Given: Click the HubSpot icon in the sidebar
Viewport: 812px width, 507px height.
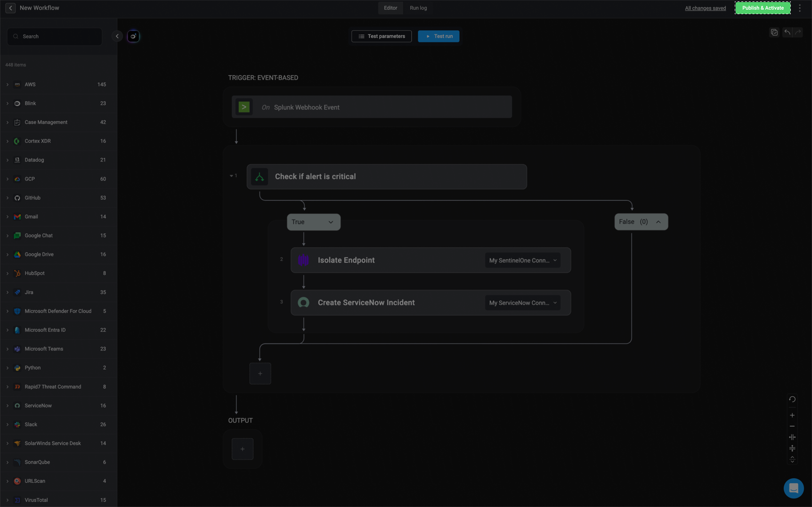Looking at the screenshot, I should click(17, 273).
